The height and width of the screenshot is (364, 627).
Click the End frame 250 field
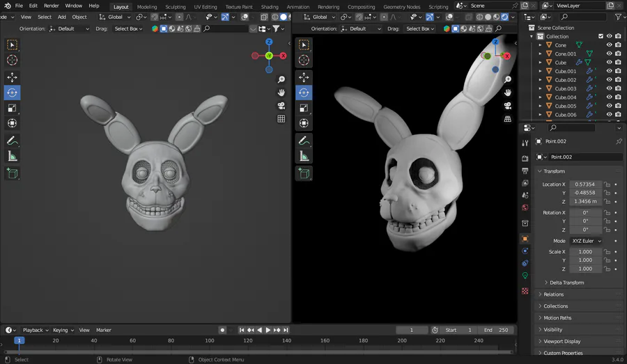[x=496, y=330]
